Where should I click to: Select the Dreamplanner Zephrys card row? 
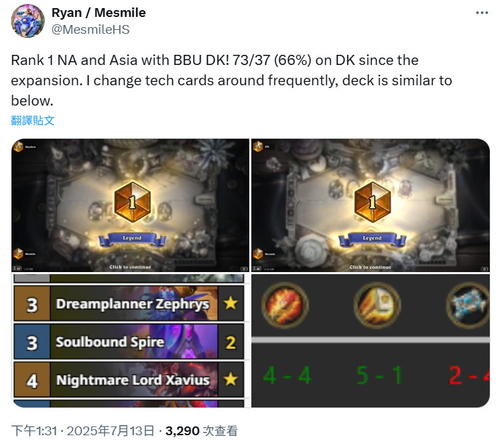(x=129, y=303)
